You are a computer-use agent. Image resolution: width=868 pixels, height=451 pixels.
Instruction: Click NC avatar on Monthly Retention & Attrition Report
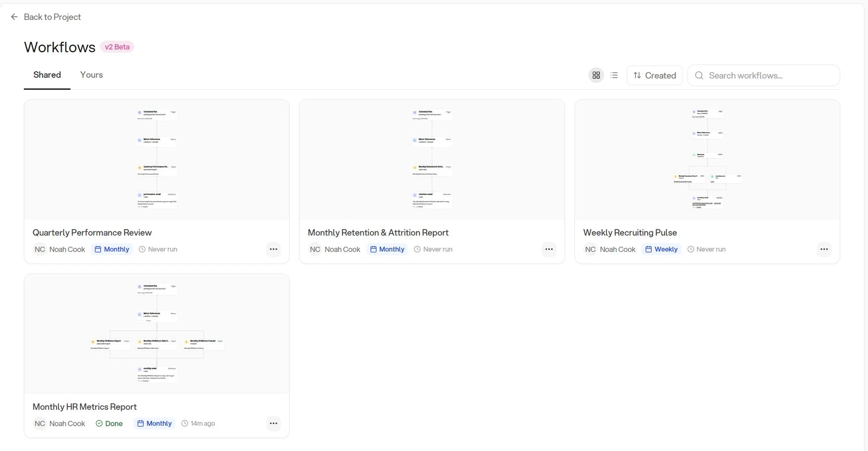pos(315,249)
